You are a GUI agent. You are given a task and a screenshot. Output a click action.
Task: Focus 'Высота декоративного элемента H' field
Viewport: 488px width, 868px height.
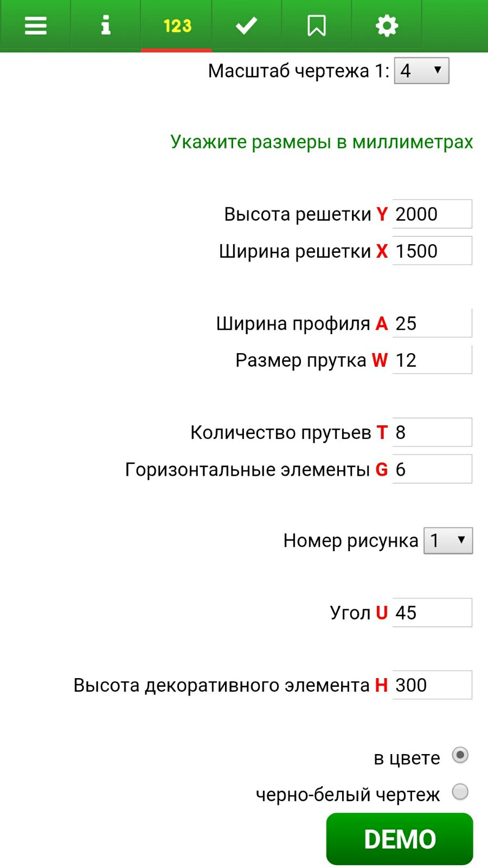coord(432,685)
